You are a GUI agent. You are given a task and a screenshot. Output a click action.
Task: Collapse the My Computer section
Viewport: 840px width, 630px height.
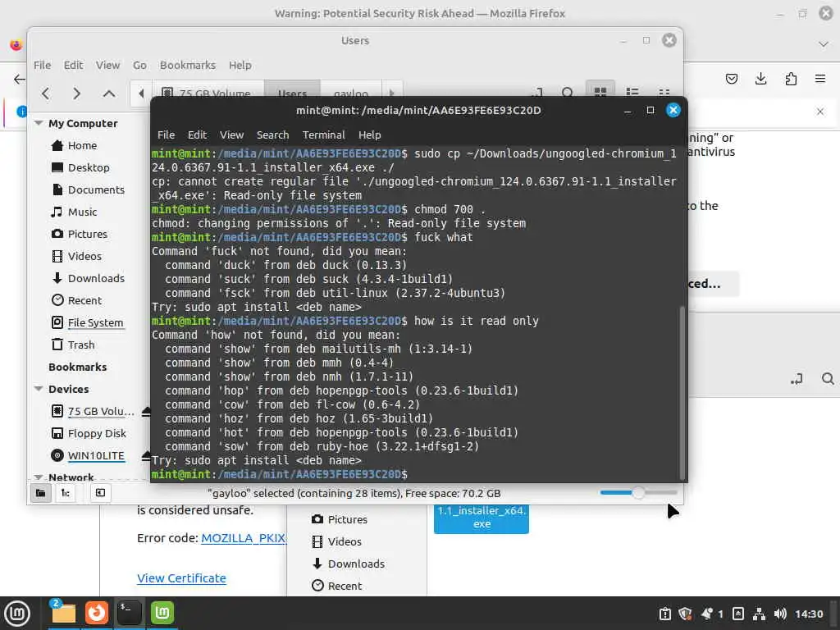point(39,123)
